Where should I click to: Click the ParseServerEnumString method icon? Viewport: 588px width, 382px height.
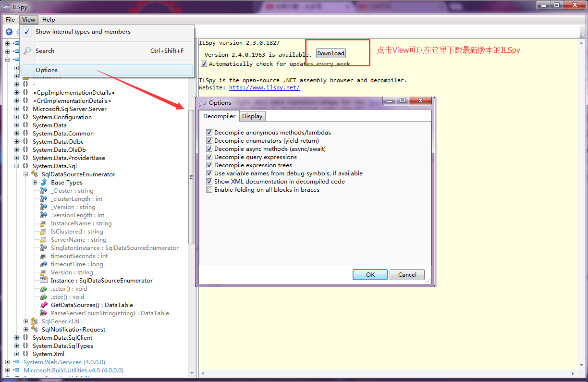(x=44, y=313)
